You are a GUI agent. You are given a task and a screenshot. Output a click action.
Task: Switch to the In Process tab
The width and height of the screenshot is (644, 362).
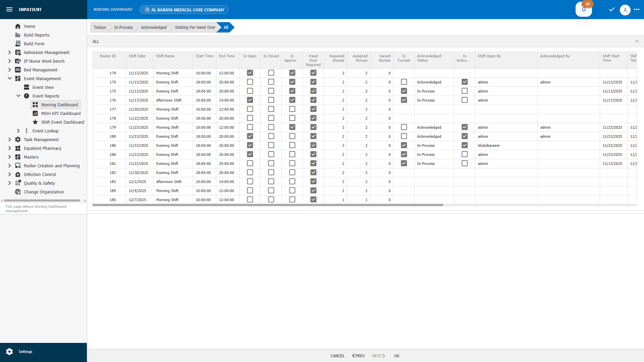(x=123, y=27)
